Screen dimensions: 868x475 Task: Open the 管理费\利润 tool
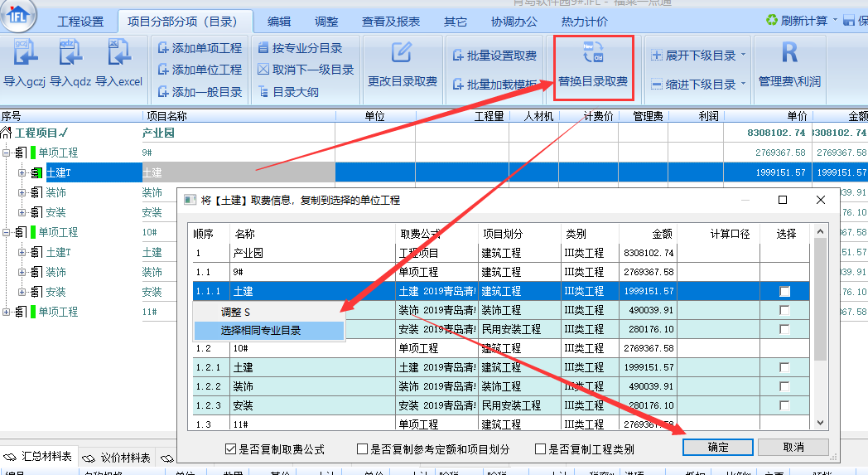(x=789, y=55)
